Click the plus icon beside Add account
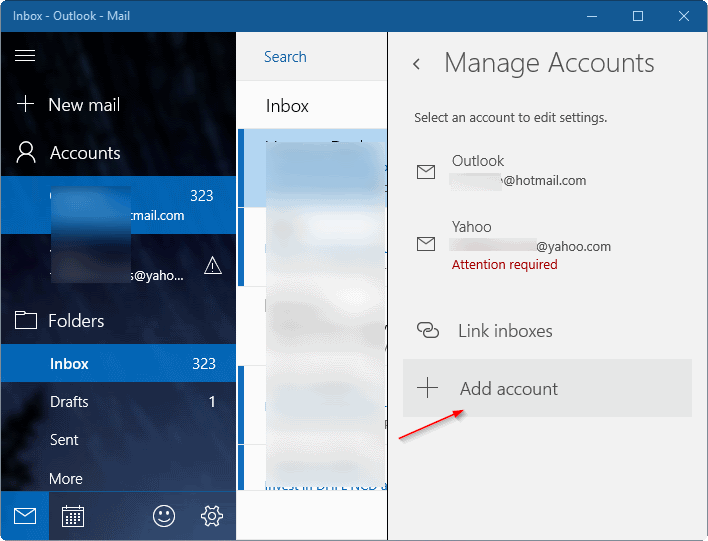The image size is (708, 541). click(x=427, y=388)
